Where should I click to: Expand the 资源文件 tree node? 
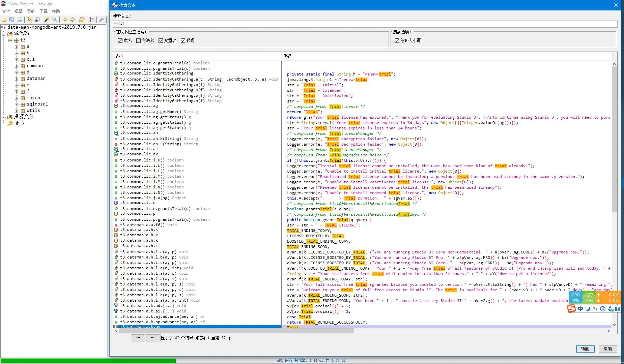(3, 117)
